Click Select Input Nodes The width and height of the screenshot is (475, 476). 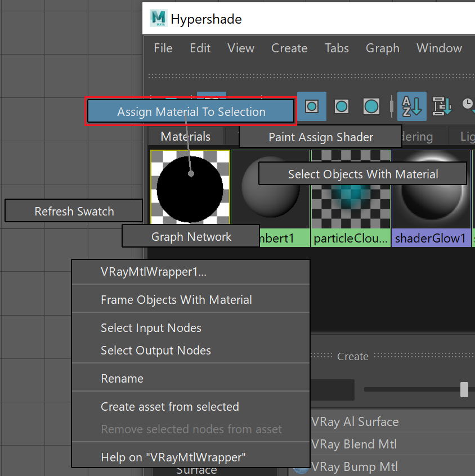(x=191, y=328)
